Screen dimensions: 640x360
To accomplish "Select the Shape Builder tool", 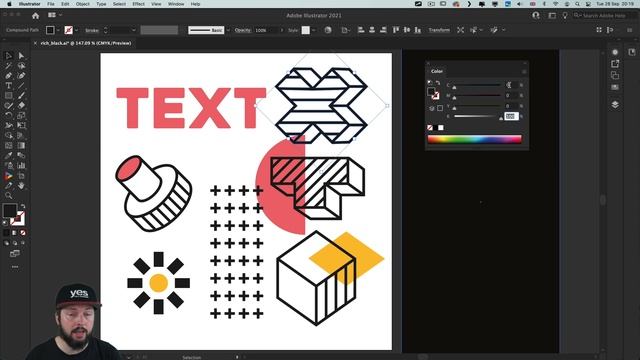I will 9,136.
